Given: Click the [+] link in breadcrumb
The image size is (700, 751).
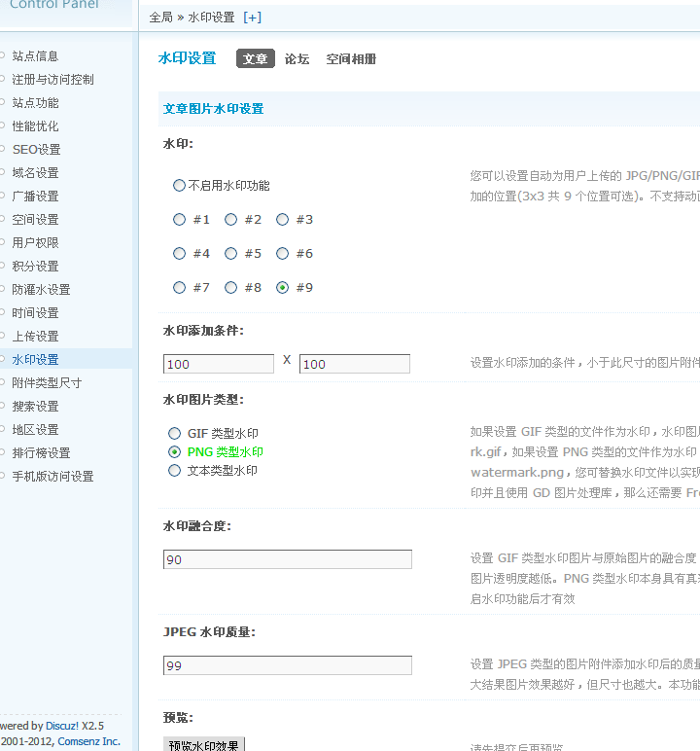Looking at the screenshot, I should tap(253, 18).
